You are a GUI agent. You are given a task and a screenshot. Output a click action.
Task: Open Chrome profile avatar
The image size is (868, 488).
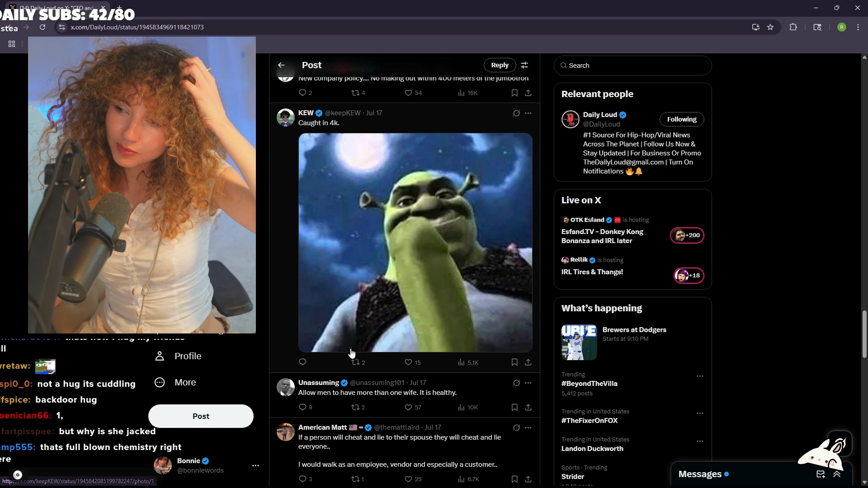pyautogui.click(x=841, y=27)
